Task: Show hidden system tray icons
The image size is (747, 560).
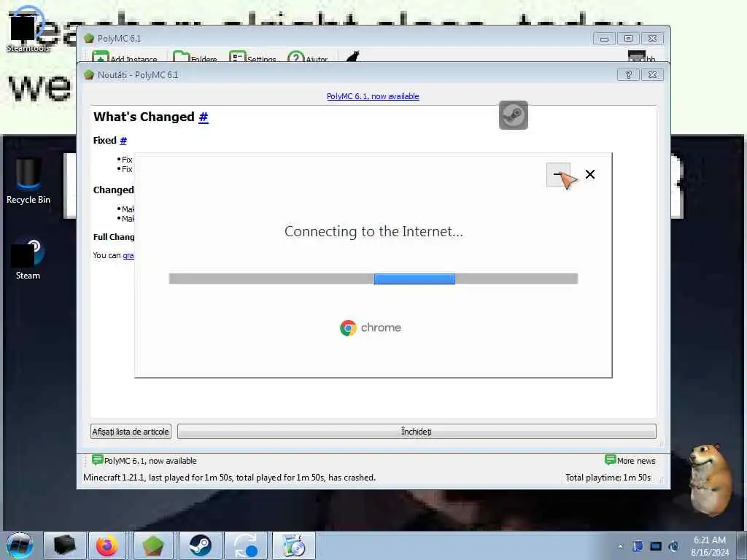Action: (620, 546)
